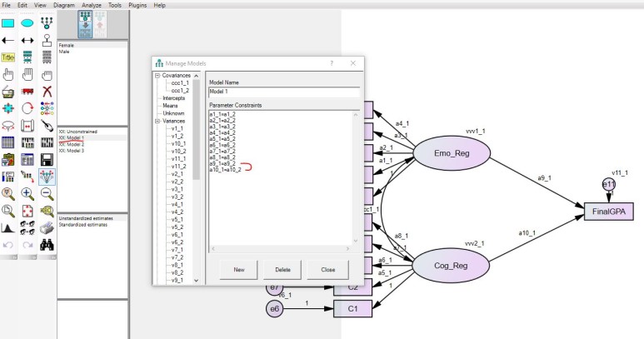Select ccc1_1 in the Covariances tree
This screenshot has height=339, width=644.
180,83
